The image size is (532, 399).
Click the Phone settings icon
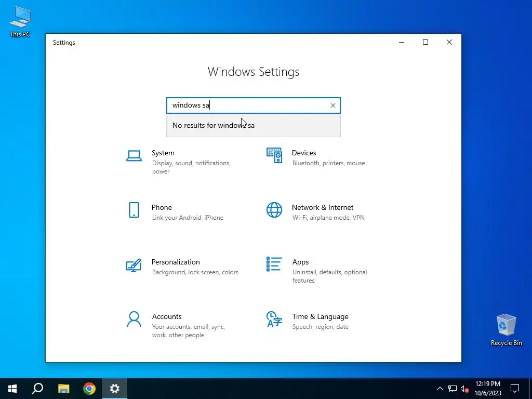tap(134, 210)
